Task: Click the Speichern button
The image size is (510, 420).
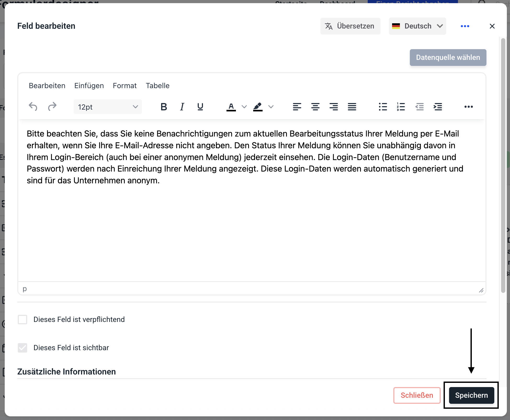Action: (x=471, y=395)
